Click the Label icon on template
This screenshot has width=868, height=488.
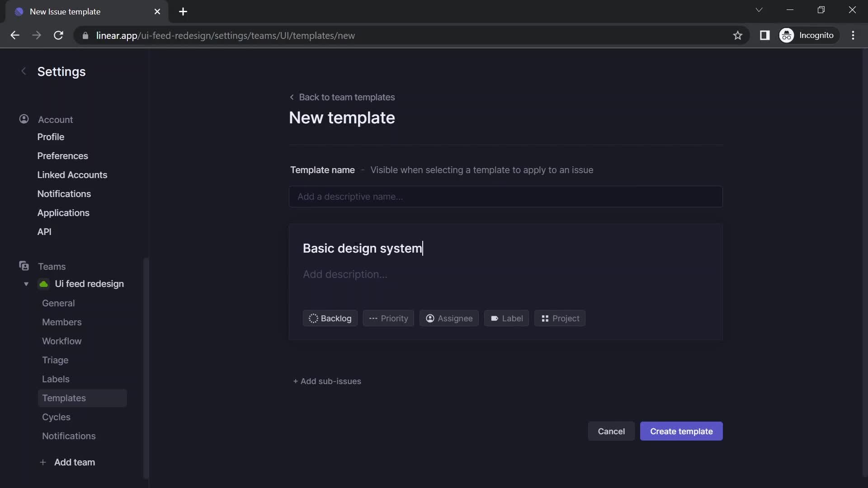pyautogui.click(x=506, y=318)
